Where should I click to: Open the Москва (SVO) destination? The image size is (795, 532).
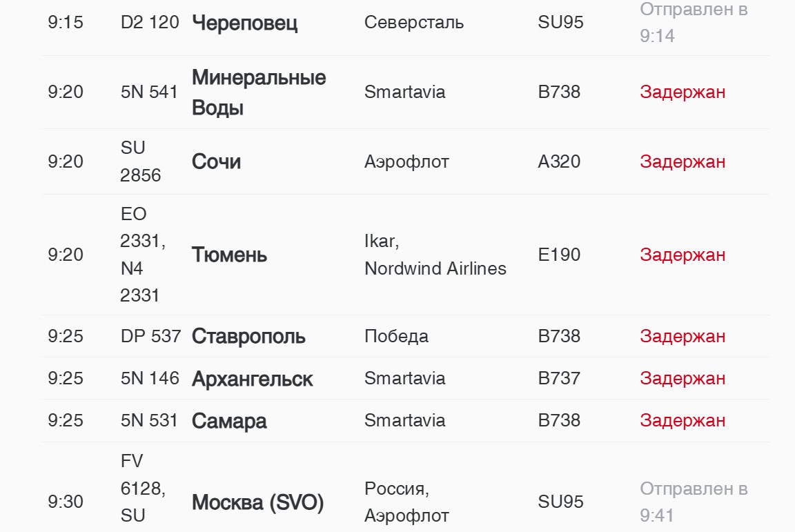coord(257,502)
